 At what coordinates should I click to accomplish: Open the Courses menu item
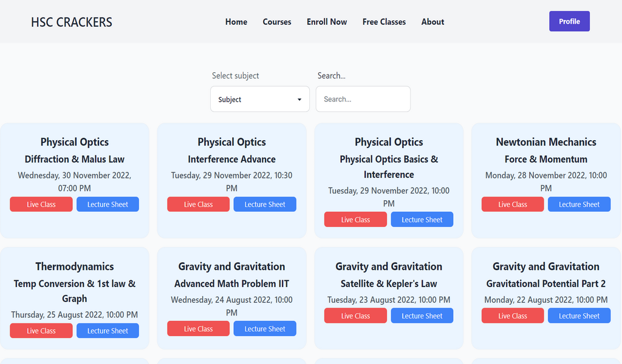pos(277,22)
